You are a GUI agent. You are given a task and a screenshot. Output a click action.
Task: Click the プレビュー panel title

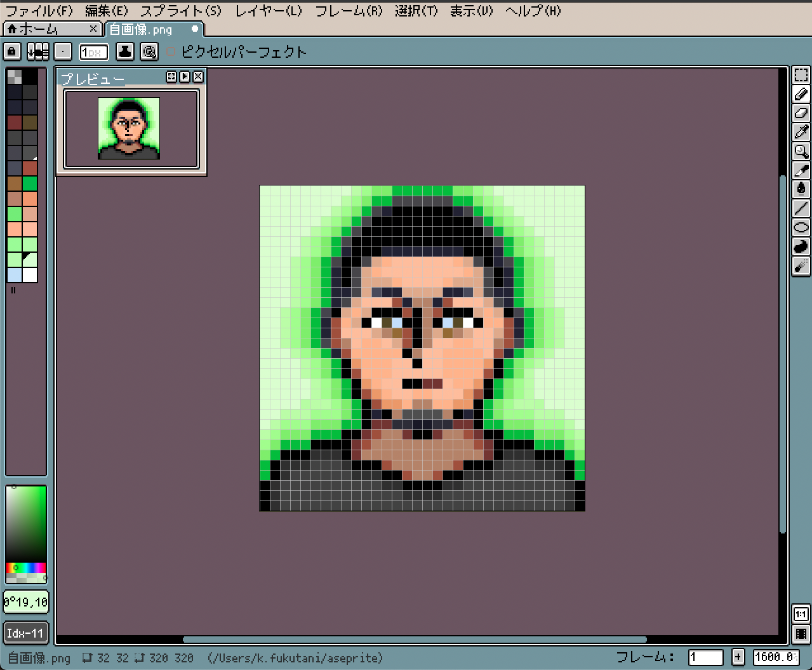(x=93, y=78)
